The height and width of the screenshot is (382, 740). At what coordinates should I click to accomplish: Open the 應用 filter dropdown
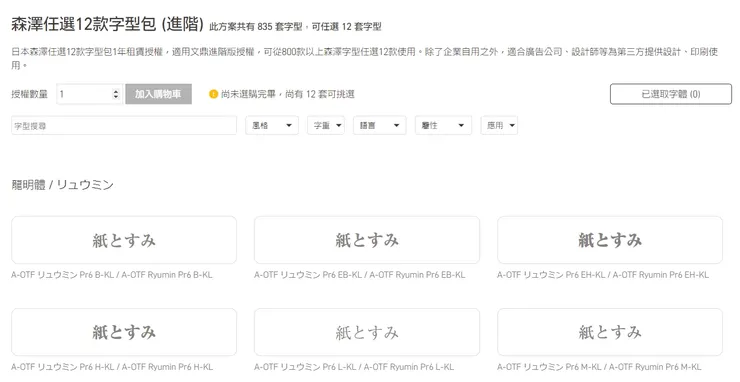point(499,126)
